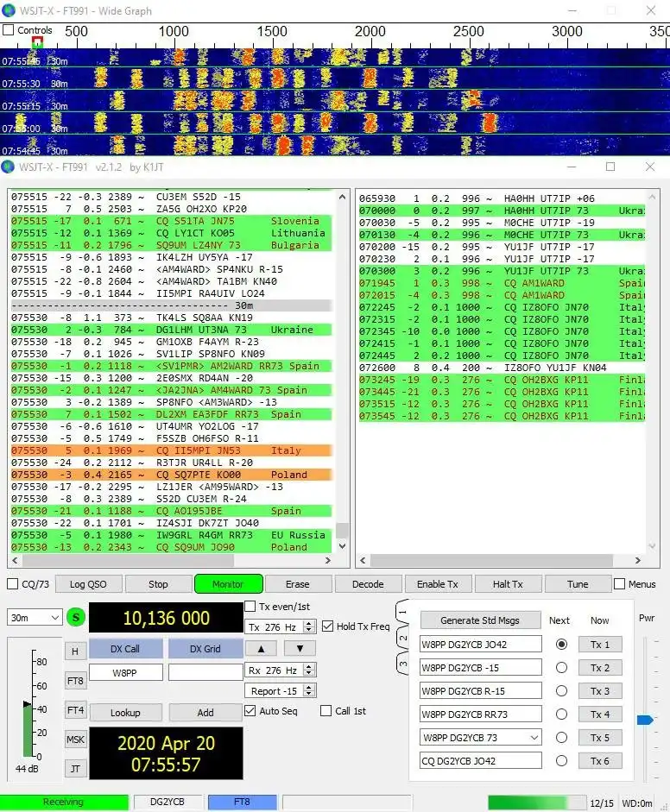Switch mode with the H button
Image resolution: width=670 pixels, height=812 pixels.
click(x=75, y=651)
